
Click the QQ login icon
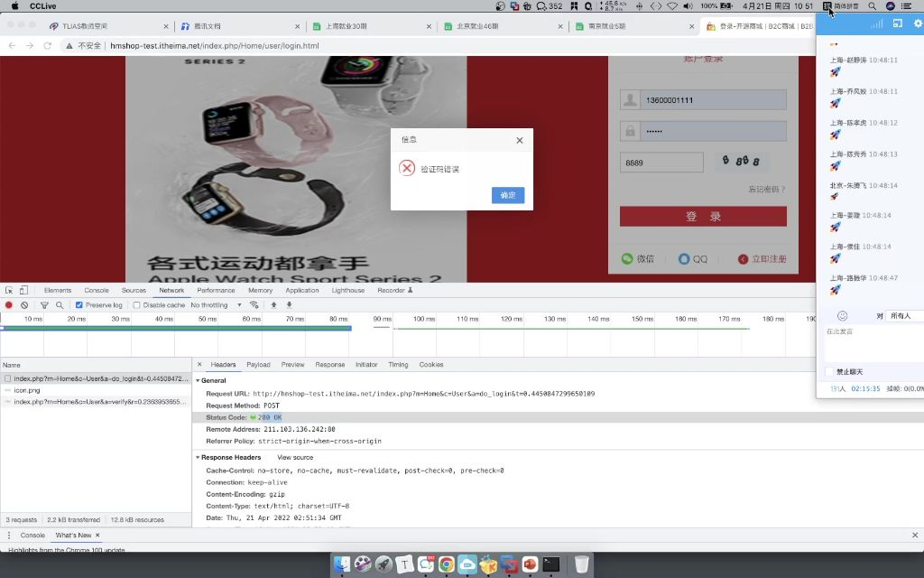click(x=684, y=258)
